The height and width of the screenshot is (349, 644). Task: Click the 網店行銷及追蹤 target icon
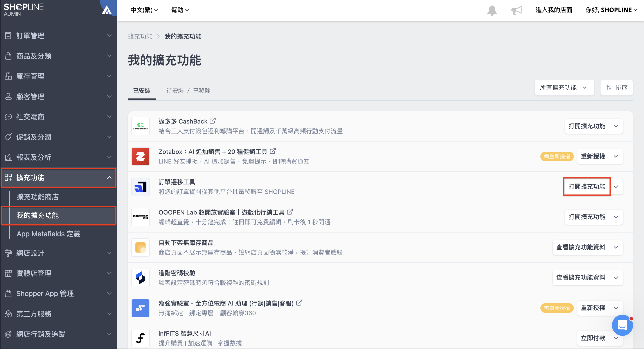click(x=8, y=334)
